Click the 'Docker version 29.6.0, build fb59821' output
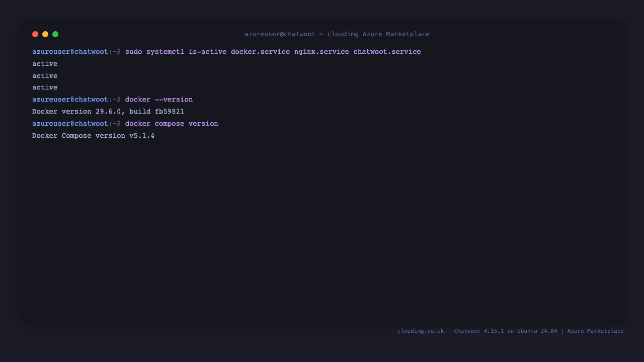The width and height of the screenshot is (644, 362). pos(108,112)
